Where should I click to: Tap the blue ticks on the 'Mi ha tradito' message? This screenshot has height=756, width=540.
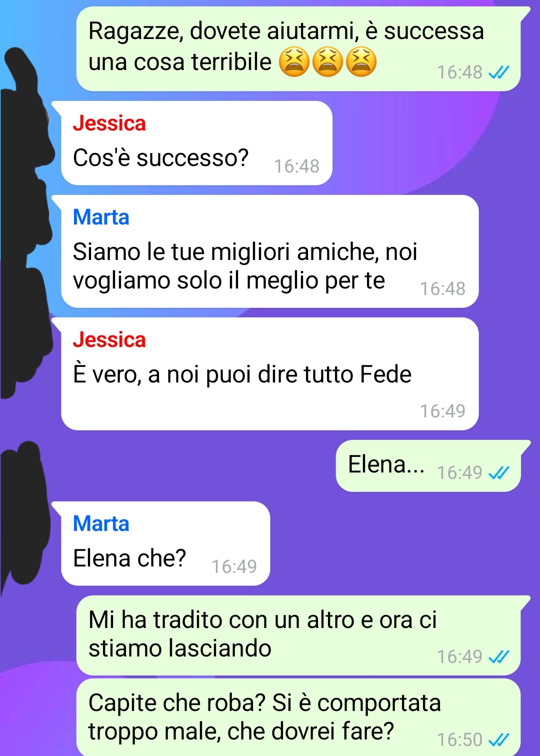[498, 656]
